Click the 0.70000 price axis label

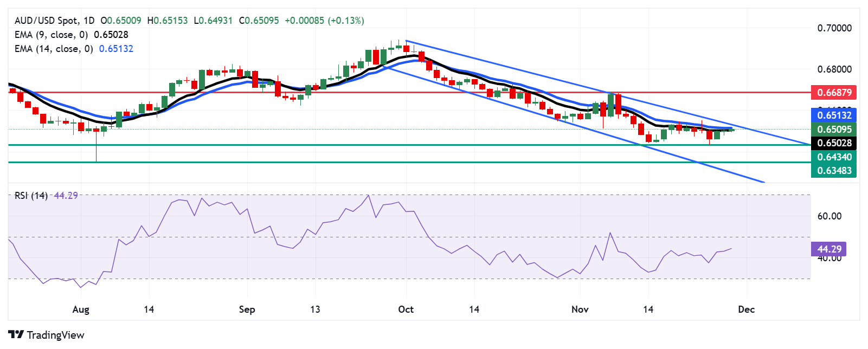834,28
